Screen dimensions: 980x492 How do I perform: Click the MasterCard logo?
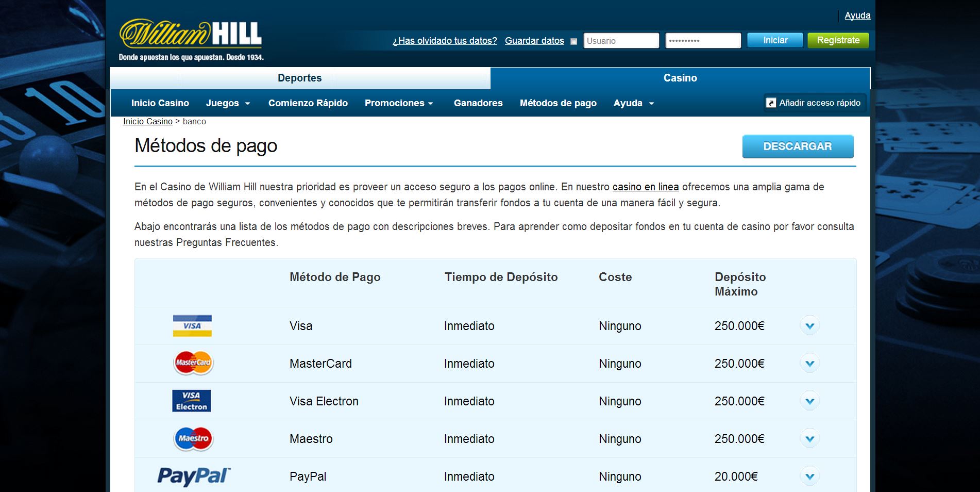pyautogui.click(x=193, y=363)
